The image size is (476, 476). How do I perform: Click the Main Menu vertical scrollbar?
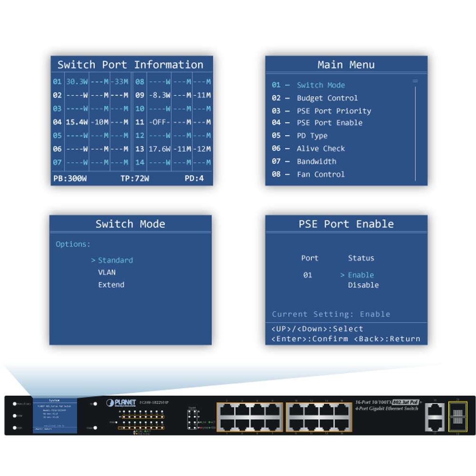(415, 130)
